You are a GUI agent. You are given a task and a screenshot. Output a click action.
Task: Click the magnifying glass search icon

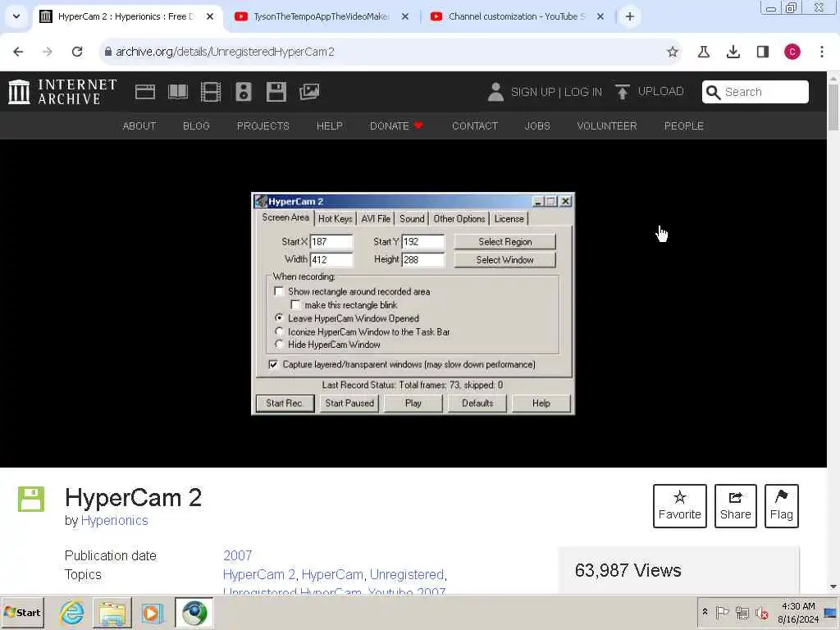pos(713,92)
